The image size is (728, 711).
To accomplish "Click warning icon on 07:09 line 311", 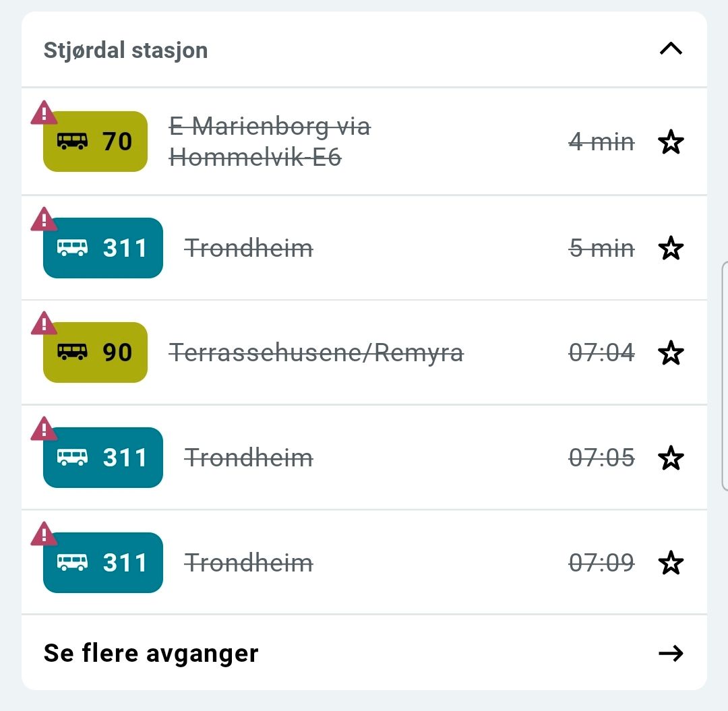I will (44, 534).
